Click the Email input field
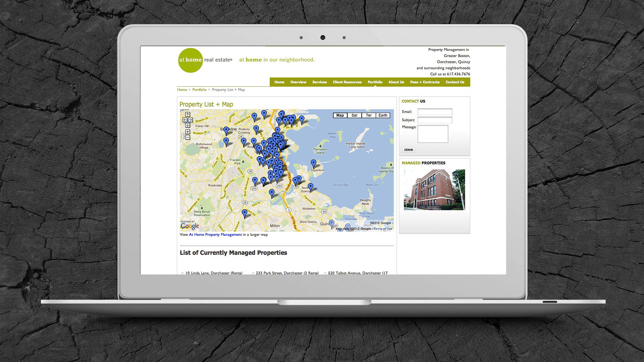This screenshot has width=644, height=362. [x=434, y=112]
